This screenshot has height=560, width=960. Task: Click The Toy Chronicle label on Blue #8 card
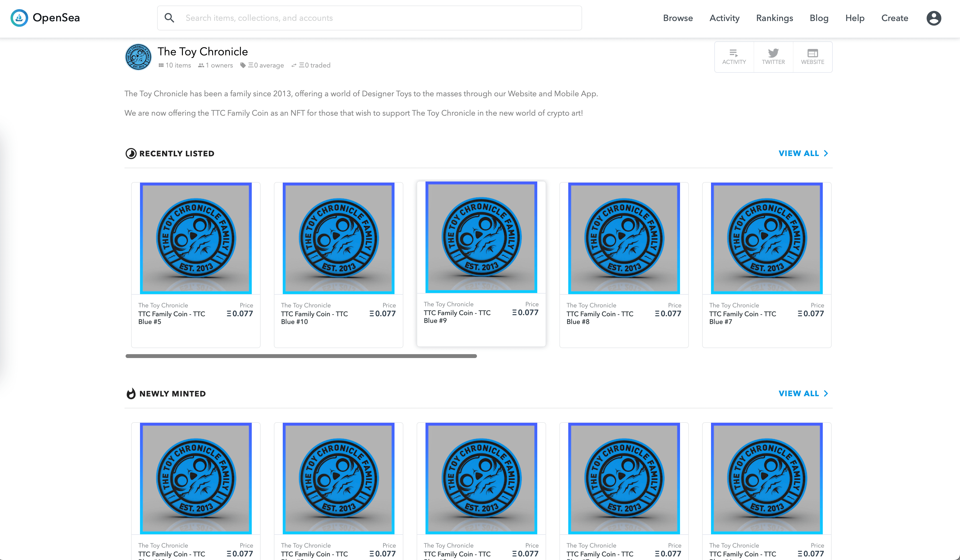[591, 305]
